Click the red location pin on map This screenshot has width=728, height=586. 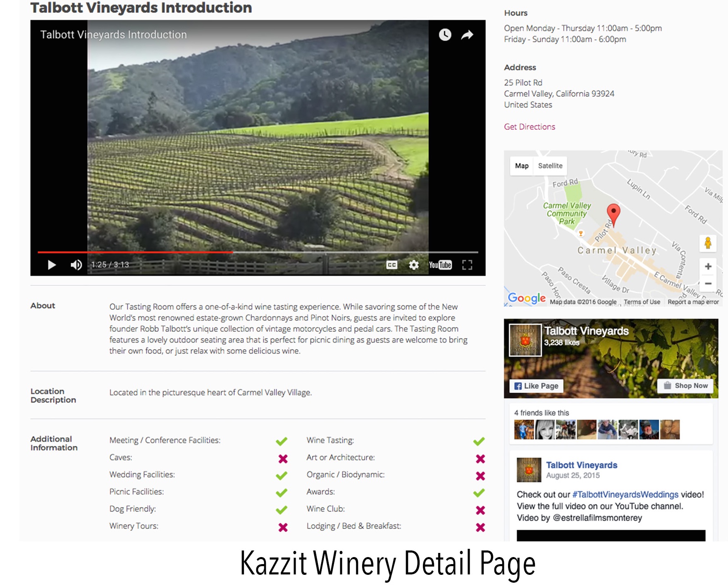[x=613, y=215]
